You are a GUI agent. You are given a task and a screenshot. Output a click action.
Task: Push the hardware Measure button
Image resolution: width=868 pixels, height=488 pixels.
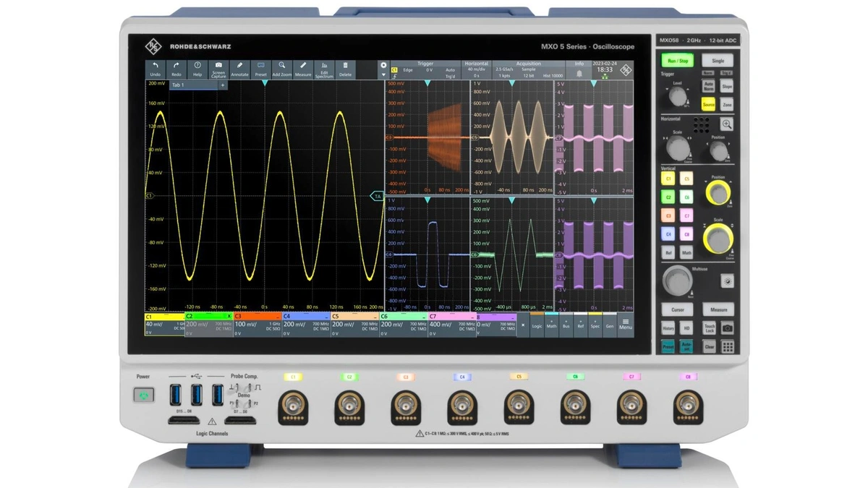click(718, 309)
